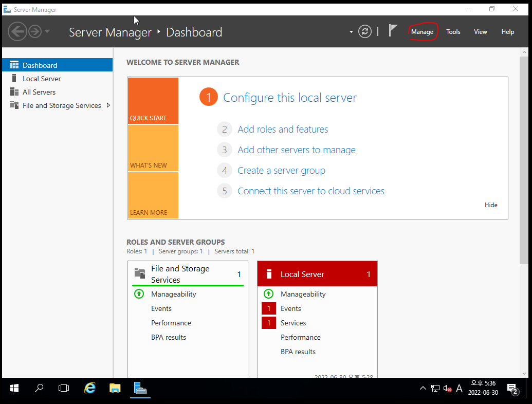Open BPA results in File and Storage Services tile
Image resolution: width=532 pixels, height=404 pixels.
(x=169, y=337)
